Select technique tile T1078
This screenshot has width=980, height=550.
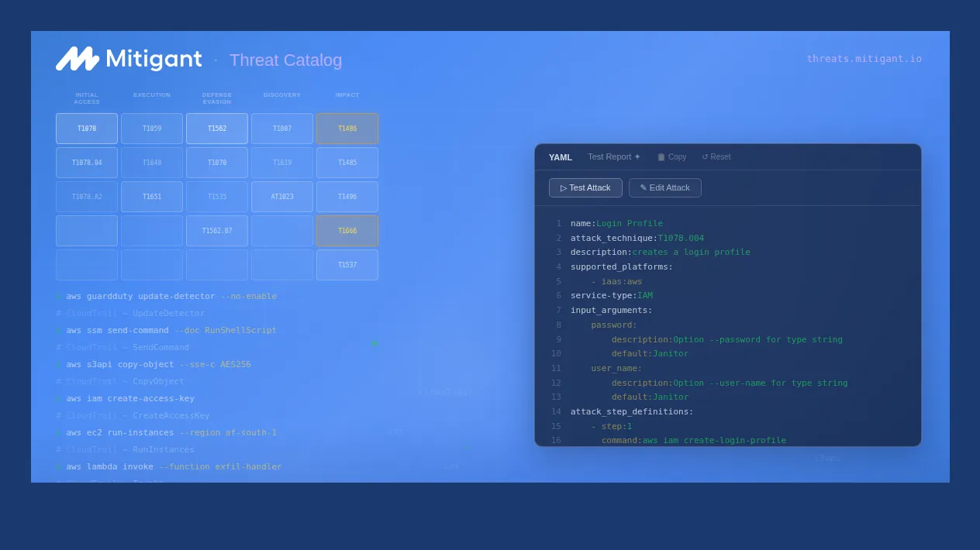pyautogui.click(x=87, y=129)
